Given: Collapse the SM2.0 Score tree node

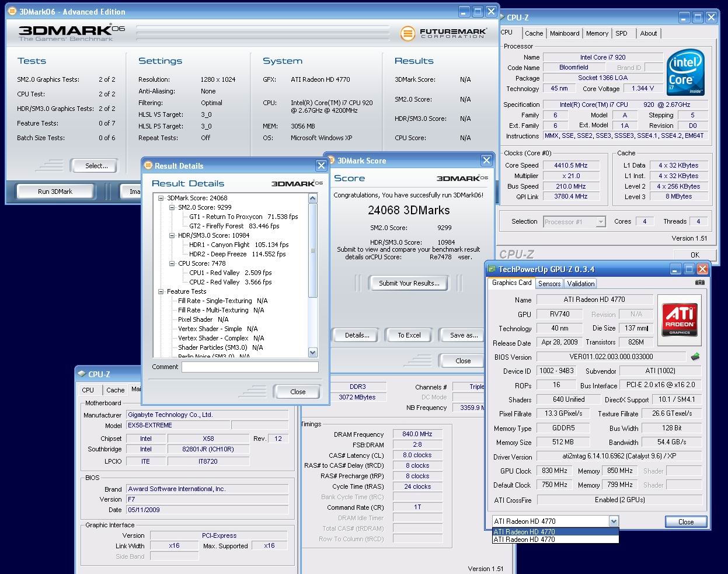Looking at the screenshot, I should tap(172, 207).
